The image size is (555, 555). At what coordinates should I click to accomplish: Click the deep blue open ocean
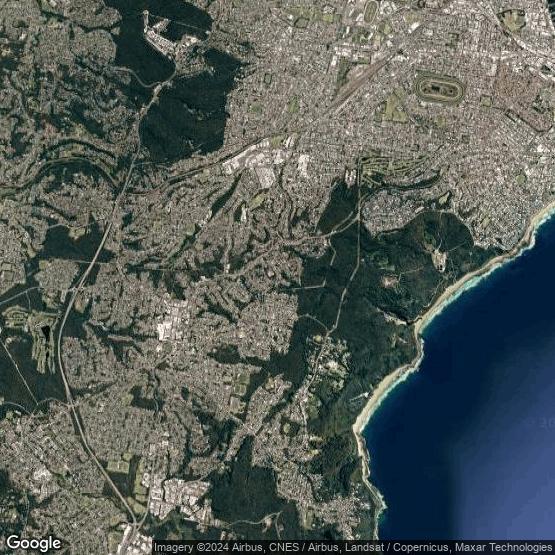(x=488, y=407)
